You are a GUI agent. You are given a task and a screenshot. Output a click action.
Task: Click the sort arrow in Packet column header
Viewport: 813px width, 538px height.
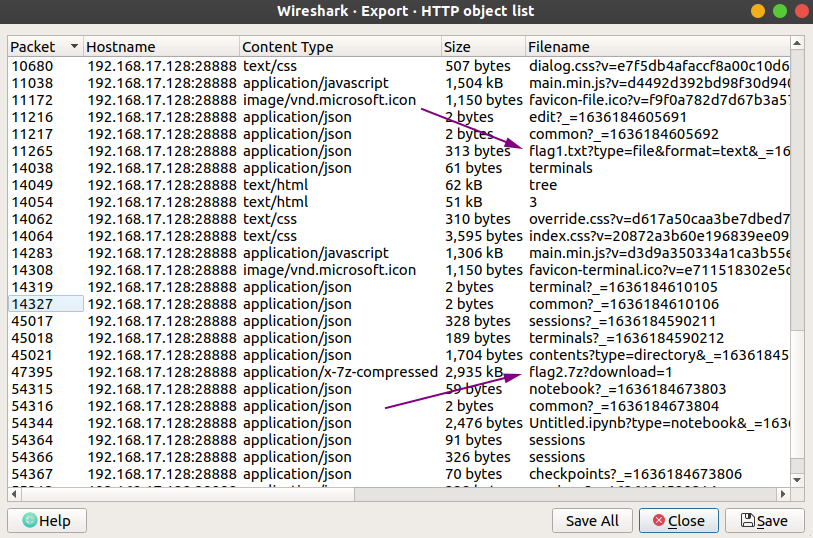tap(74, 47)
